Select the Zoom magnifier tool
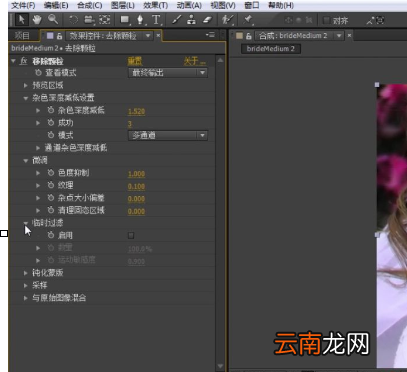Image resolution: width=407 pixels, height=372 pixels. (x=53, y=20)
